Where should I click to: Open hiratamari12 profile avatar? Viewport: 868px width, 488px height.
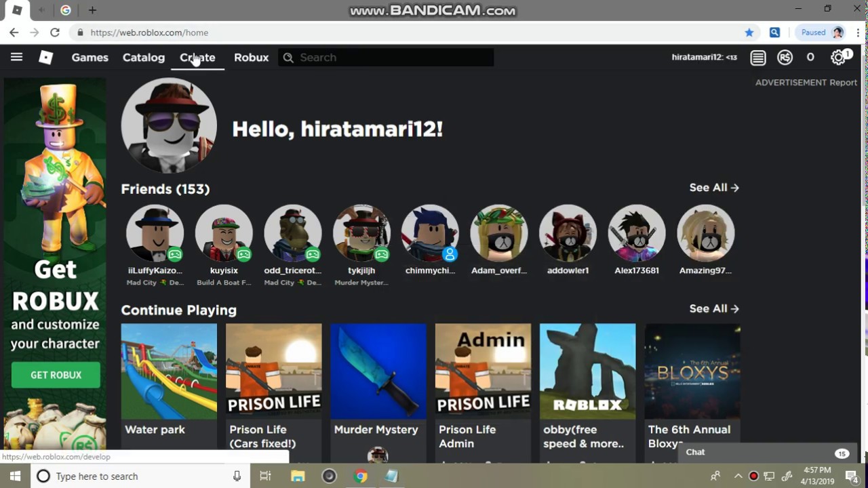169,125
